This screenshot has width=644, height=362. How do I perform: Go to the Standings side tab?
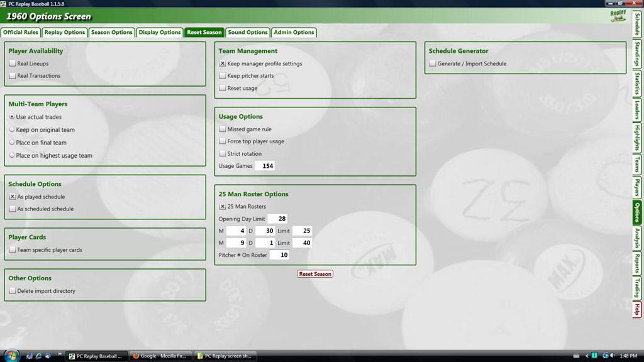point(637,55)
